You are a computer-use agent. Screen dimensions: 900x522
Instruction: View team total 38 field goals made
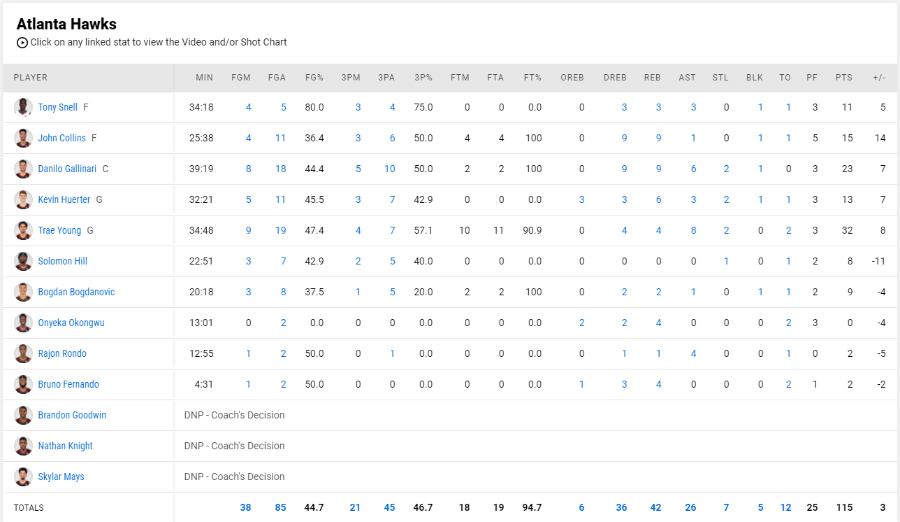pyautogui.click(x=246, y=508)
